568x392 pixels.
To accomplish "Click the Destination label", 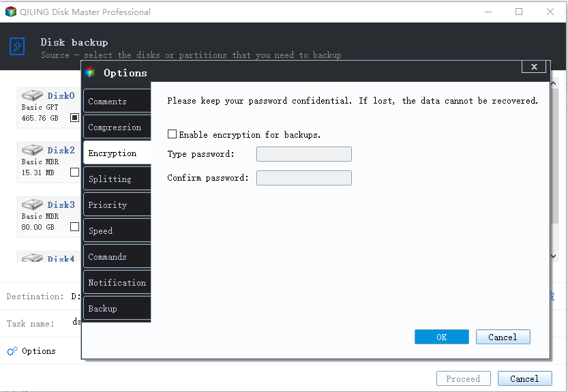I will pyautogui.click(x=35, y=297).
